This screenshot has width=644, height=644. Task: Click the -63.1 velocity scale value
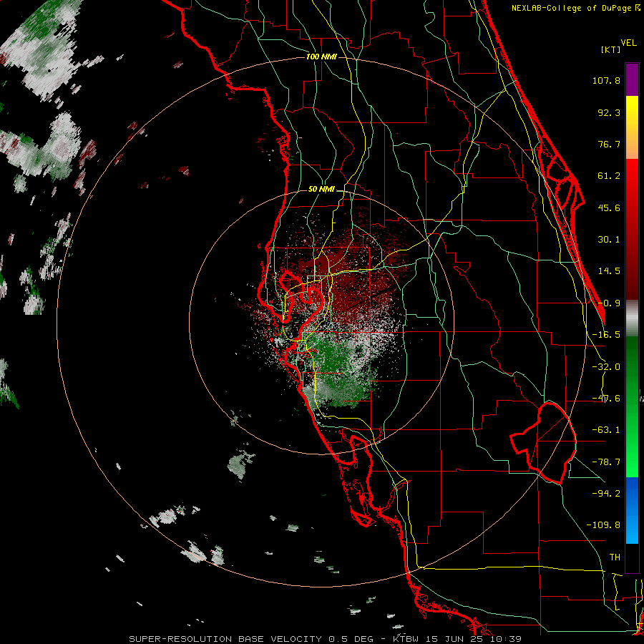[x=606, y=430]
